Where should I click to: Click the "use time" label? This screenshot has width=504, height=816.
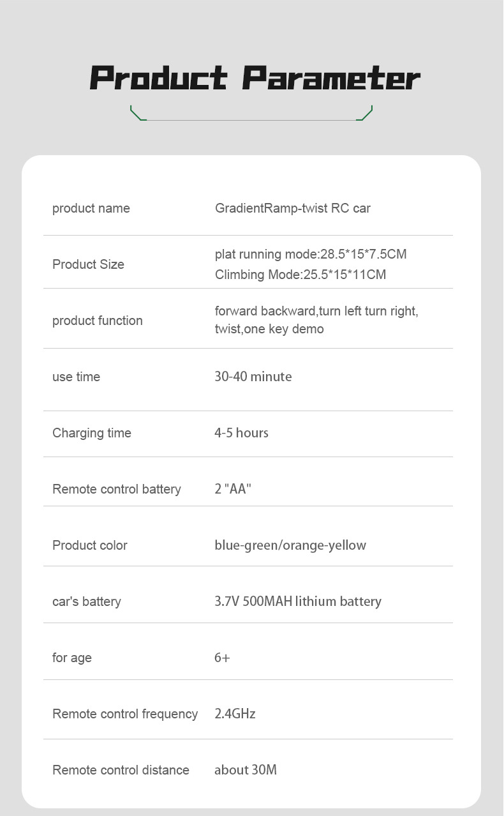pyautogui.click(x=76, y=377)
